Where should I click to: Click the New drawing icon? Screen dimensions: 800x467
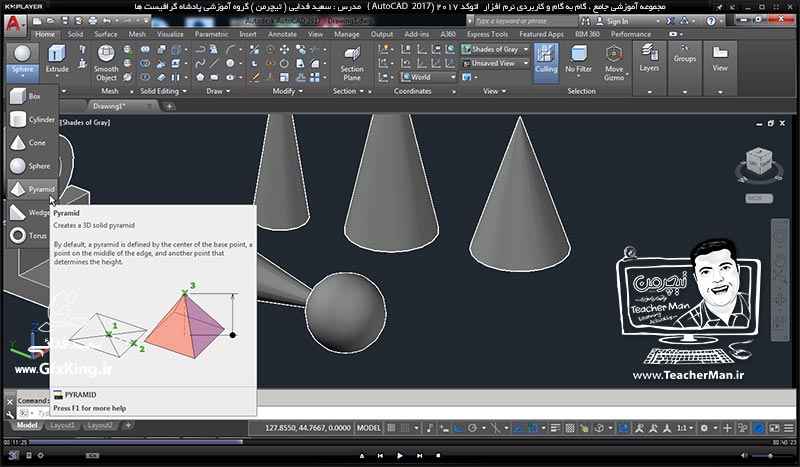pos(37,21)
